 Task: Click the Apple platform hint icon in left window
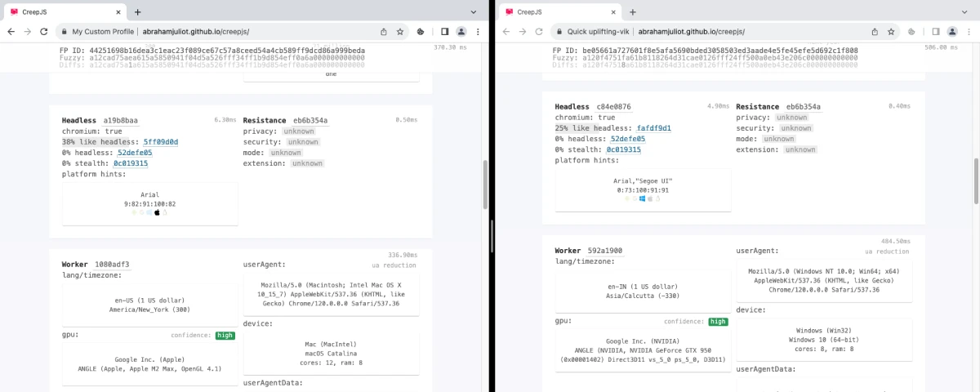click(x=156, y=212)
